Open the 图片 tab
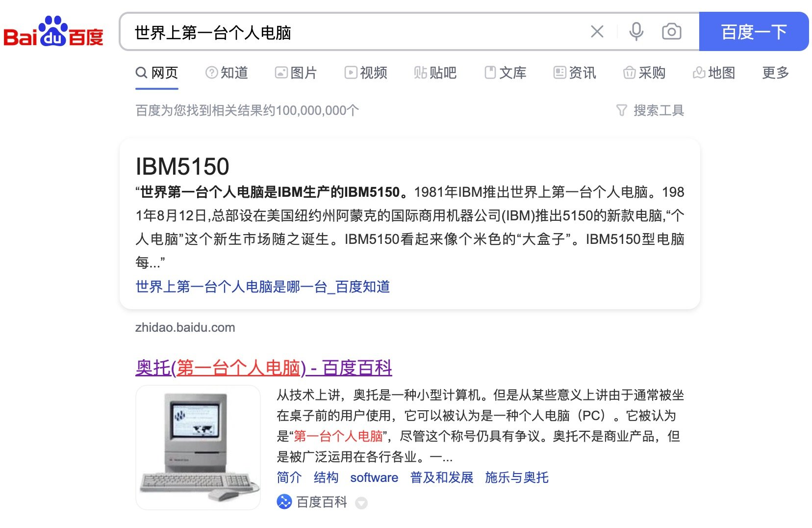The image size is (812, 528). (x=296, y=73)
